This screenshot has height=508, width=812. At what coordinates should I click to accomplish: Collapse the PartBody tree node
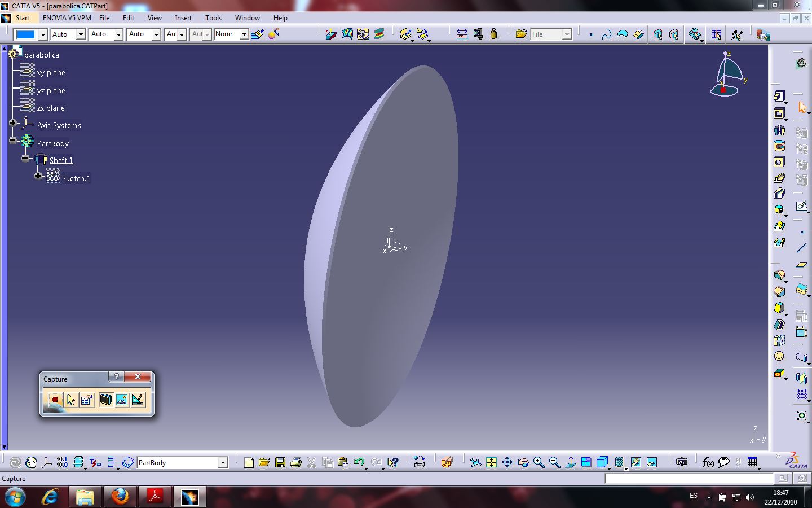(12, 140)
